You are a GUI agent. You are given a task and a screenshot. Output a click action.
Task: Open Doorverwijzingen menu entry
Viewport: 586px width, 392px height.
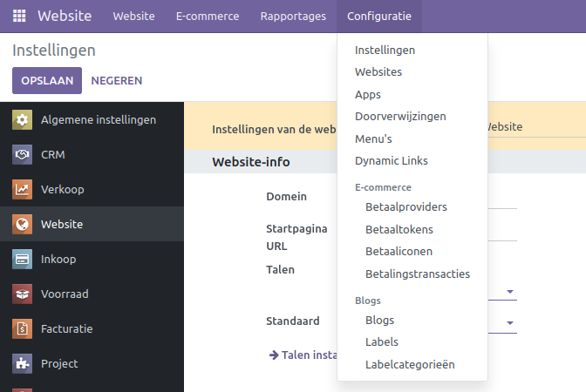coord(400,117)
